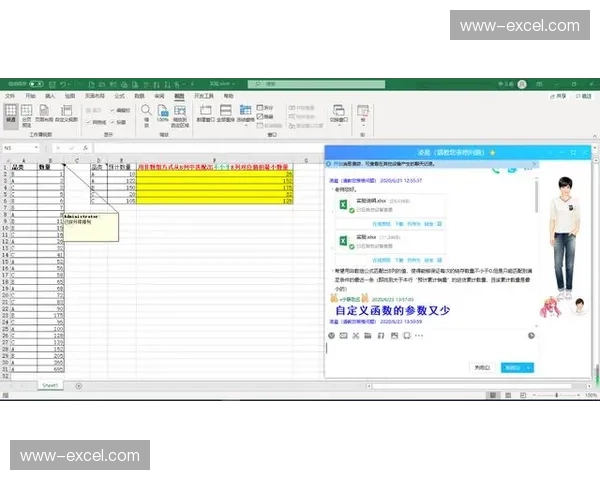
Task: Open the Developer (开发工具) ribbon tab
Action: pyautogui.click(x=204, y=96)
